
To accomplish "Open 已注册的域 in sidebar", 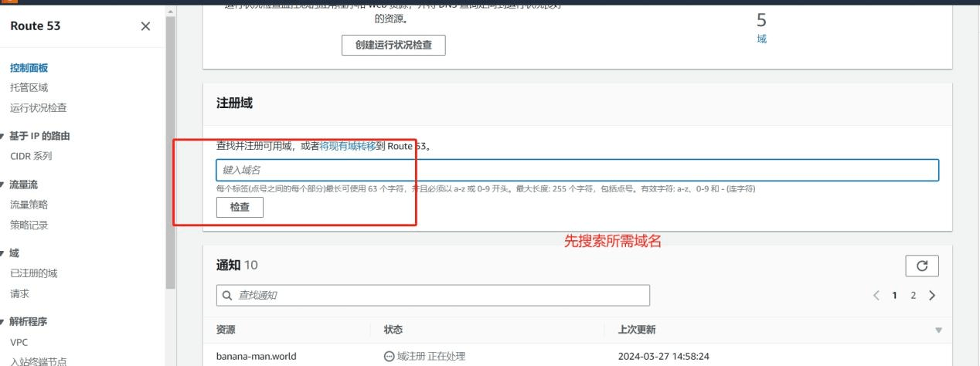I will (x=33, y=273).
